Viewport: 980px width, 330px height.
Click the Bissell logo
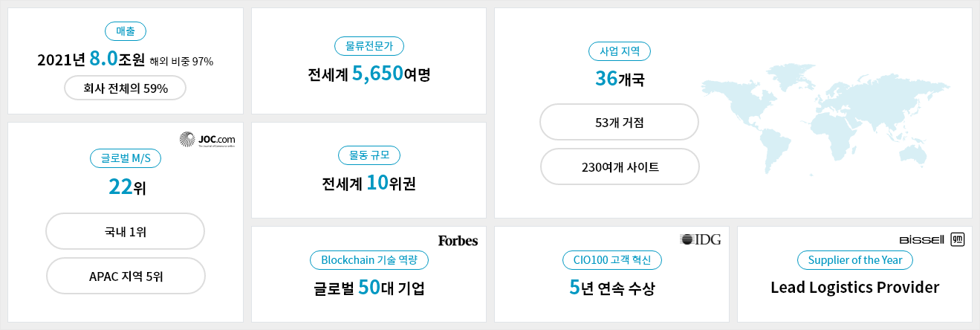pyautogui.click(x=921, y=239)
